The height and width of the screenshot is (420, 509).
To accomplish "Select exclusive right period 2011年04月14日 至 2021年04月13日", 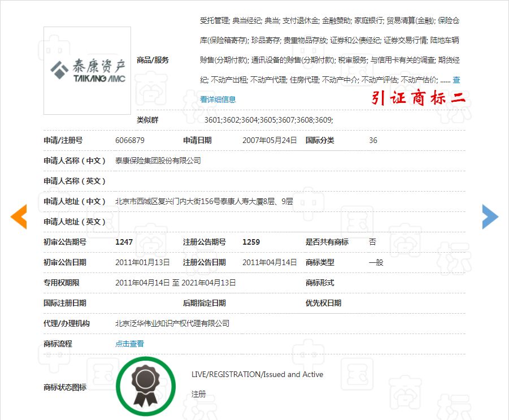I will pyautogui.click(x=176, y=283).
